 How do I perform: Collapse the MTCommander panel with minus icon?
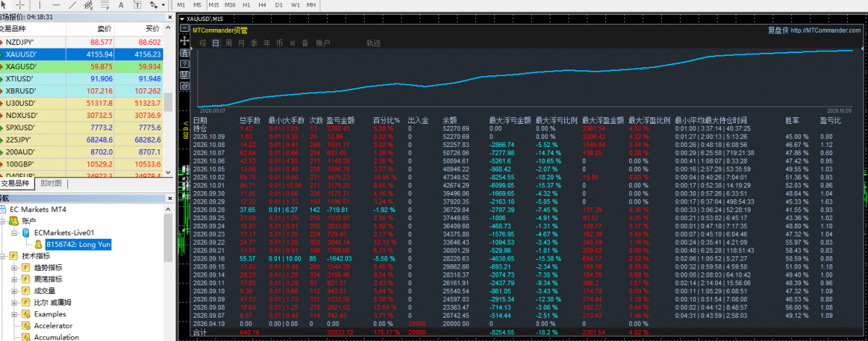pyautogui.click(x=184, y=28)
